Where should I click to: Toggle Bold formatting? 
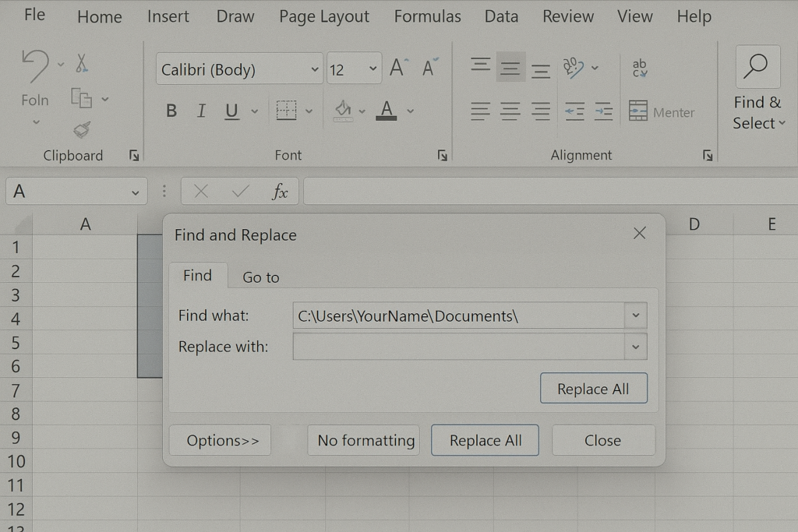[171, 111]
